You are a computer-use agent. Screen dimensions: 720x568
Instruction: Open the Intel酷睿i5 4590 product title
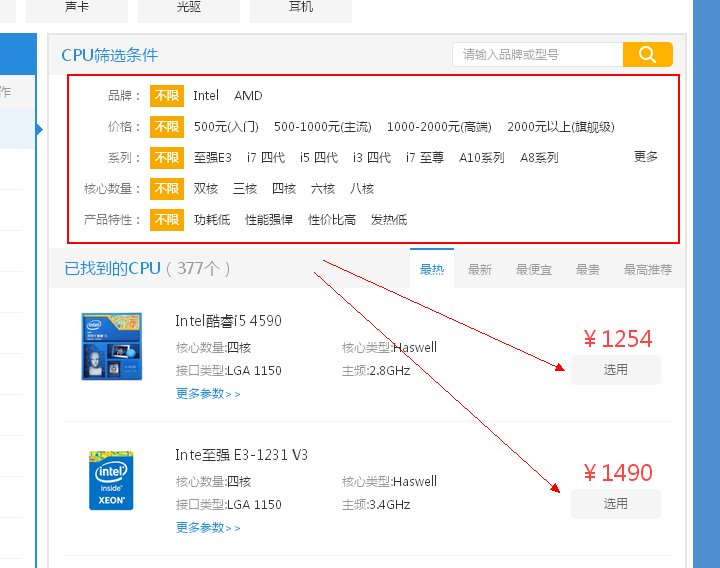click(228, 321)
